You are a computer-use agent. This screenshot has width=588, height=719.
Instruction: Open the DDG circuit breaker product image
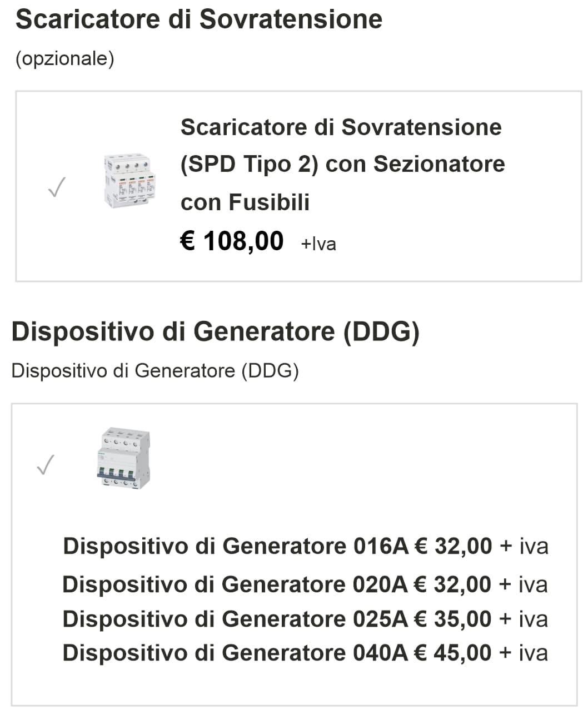pyautogui.click(x=123, y=458)
